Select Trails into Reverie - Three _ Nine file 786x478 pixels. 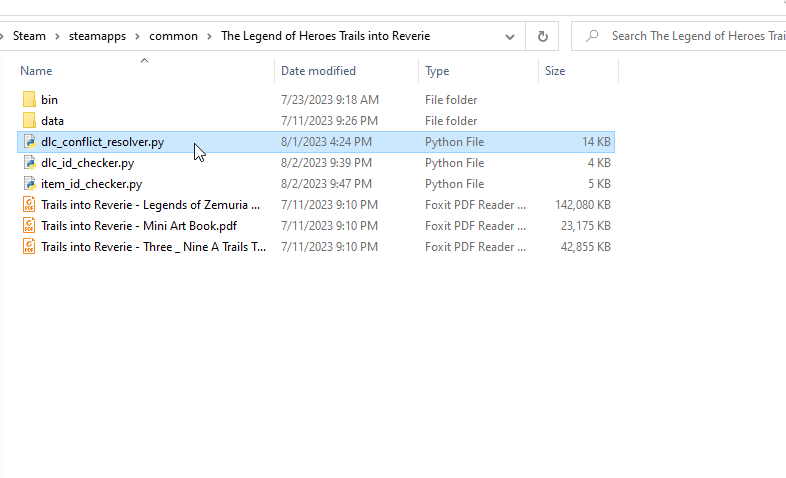click(x=153, y=247)
